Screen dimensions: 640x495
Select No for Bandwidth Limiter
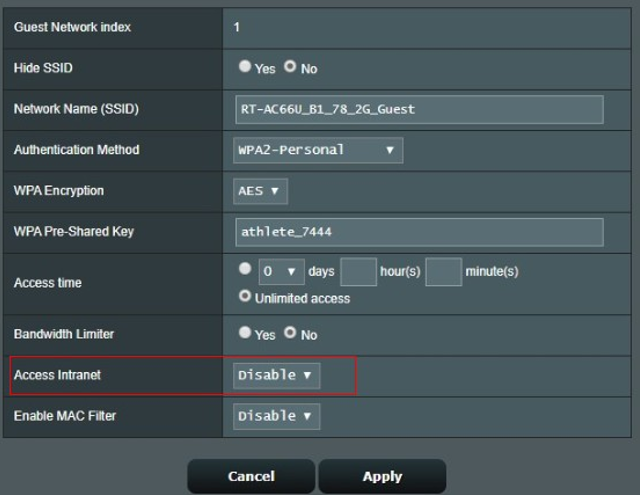coord(290,334)
